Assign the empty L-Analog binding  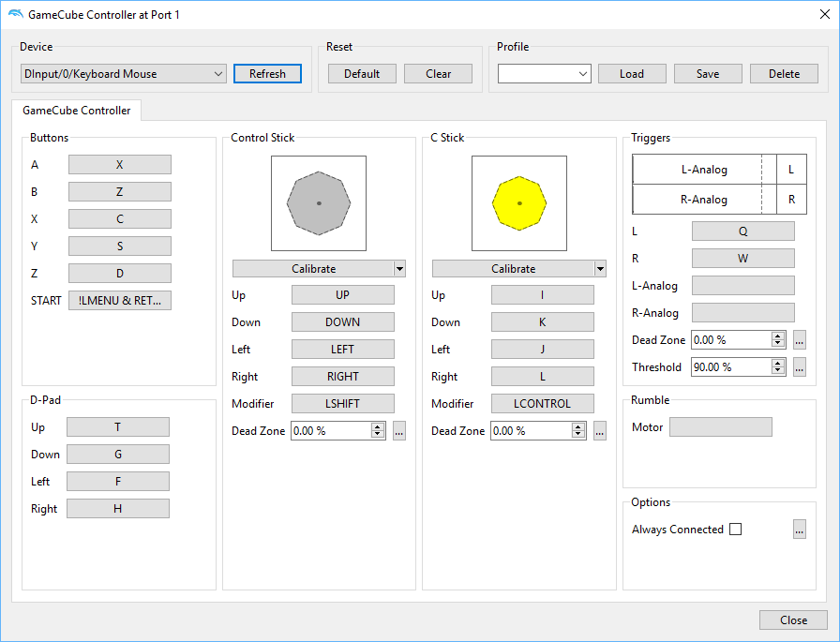pos(743,286)
